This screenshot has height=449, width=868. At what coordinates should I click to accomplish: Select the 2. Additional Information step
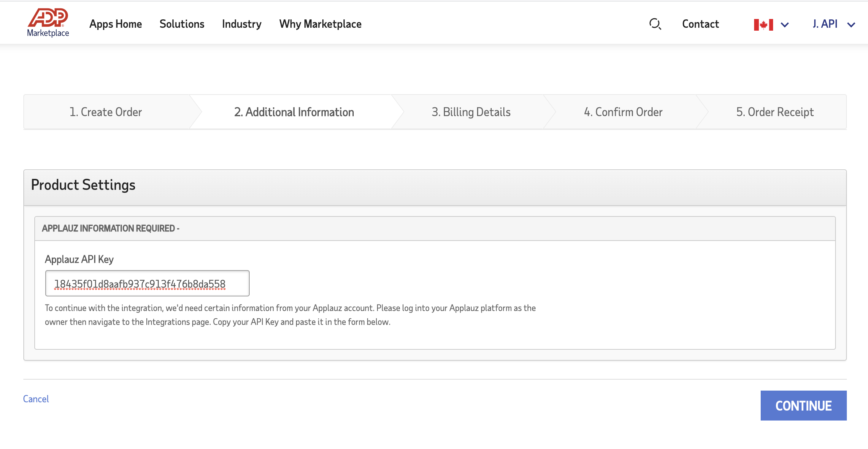click(x=294, y=112)
